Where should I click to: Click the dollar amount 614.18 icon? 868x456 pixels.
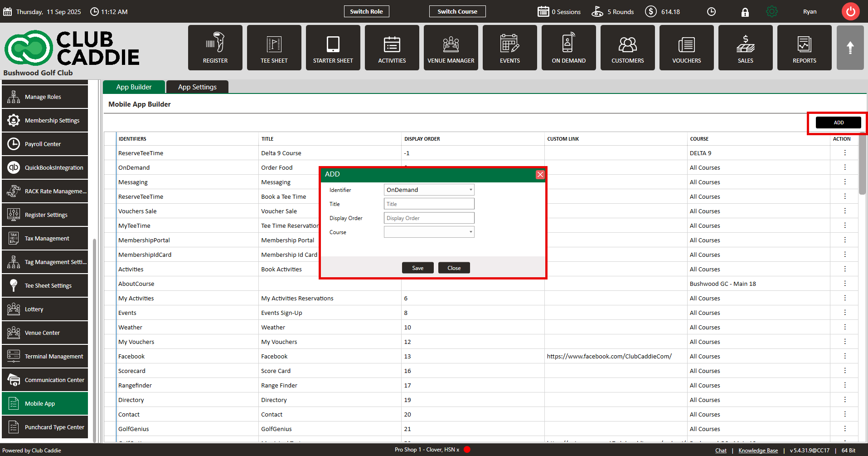point(651,11)
